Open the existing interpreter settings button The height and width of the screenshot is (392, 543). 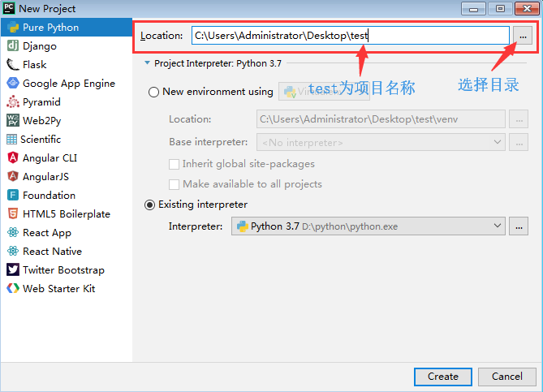519,226
